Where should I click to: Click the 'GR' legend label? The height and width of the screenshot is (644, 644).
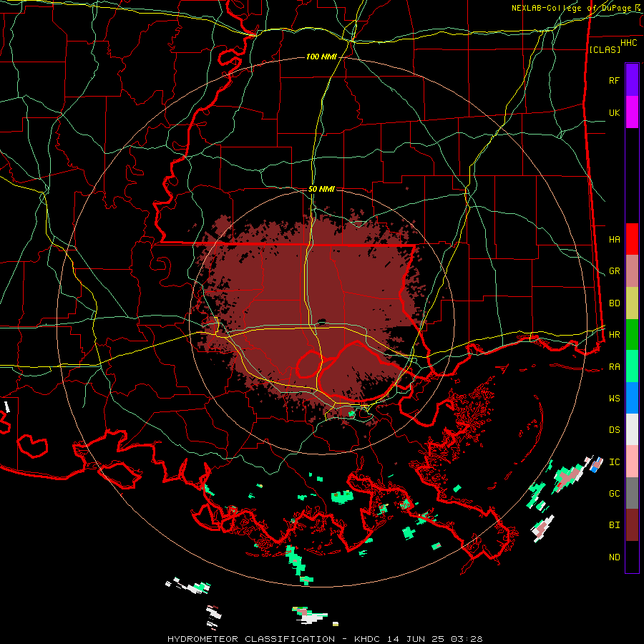[x=614, y=270]
